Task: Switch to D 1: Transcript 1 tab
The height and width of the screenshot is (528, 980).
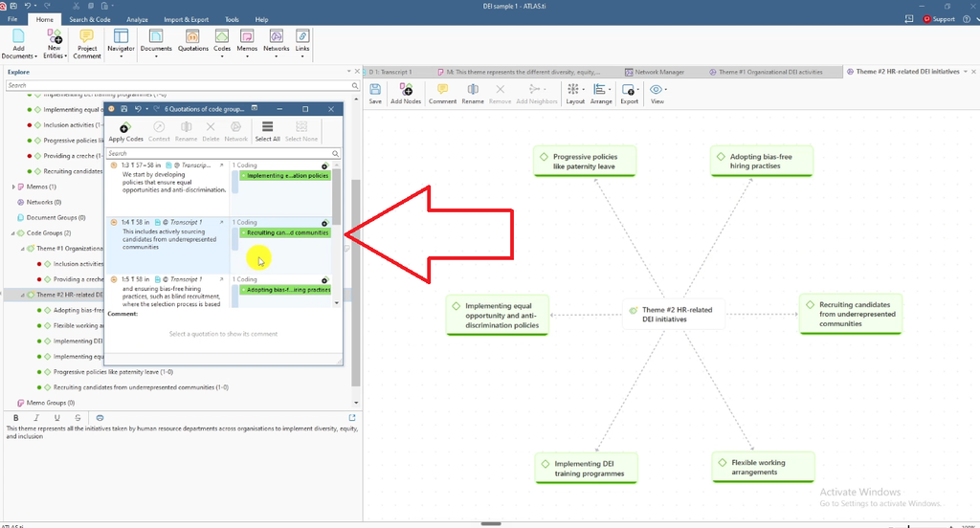Action: 390,72
